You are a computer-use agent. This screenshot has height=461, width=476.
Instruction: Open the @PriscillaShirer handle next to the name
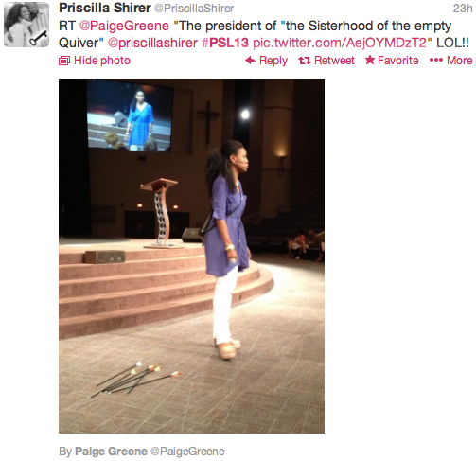coord(194,9)
